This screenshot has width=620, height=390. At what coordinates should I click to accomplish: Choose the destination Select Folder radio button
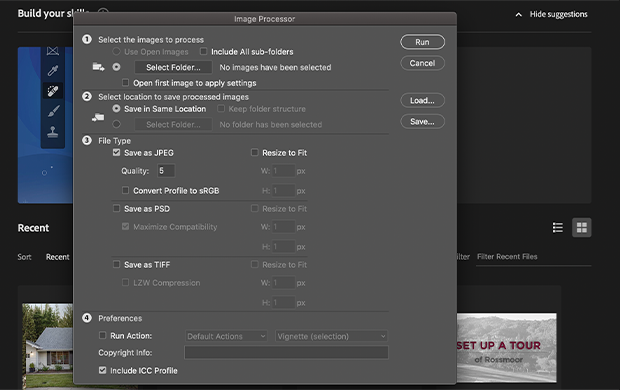[x=116, y=124]
